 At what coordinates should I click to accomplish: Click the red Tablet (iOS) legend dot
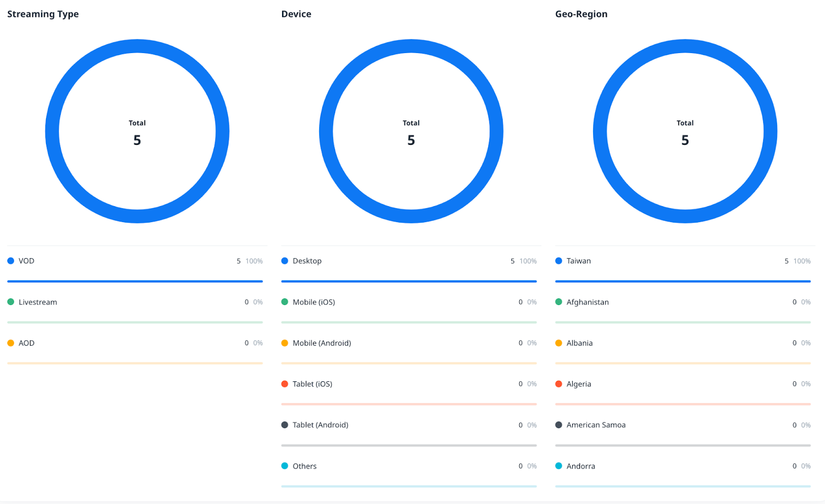click(x=285, y=384)
